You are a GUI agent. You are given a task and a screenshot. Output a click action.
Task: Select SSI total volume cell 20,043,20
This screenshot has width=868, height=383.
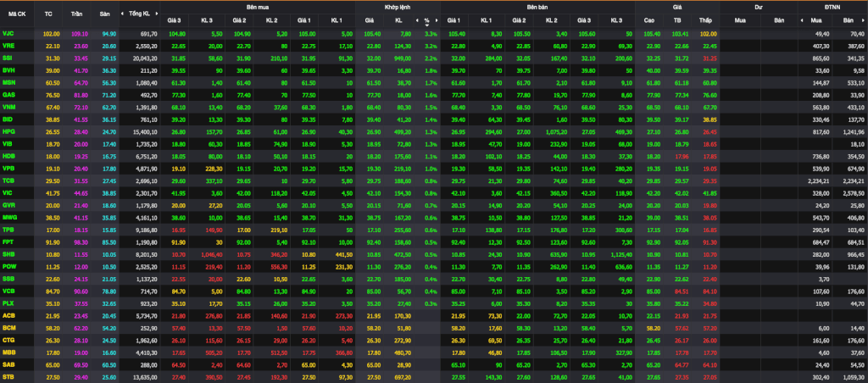[x=146, y=58]
